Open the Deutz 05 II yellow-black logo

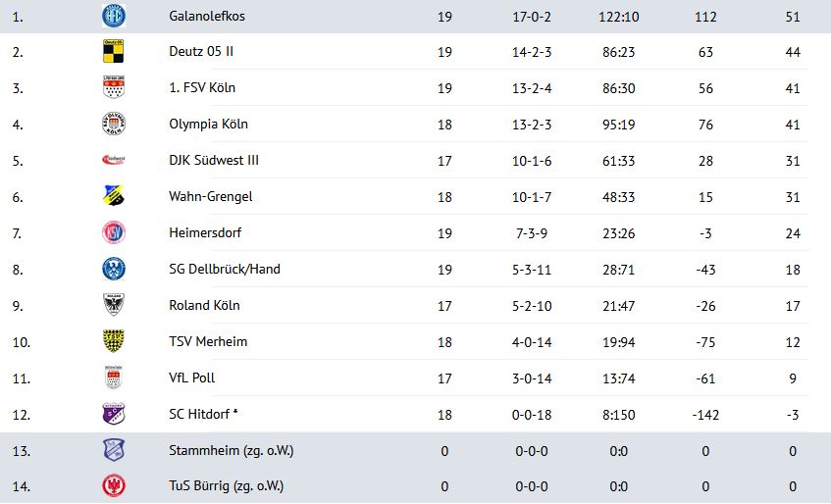tap(114, 51)
